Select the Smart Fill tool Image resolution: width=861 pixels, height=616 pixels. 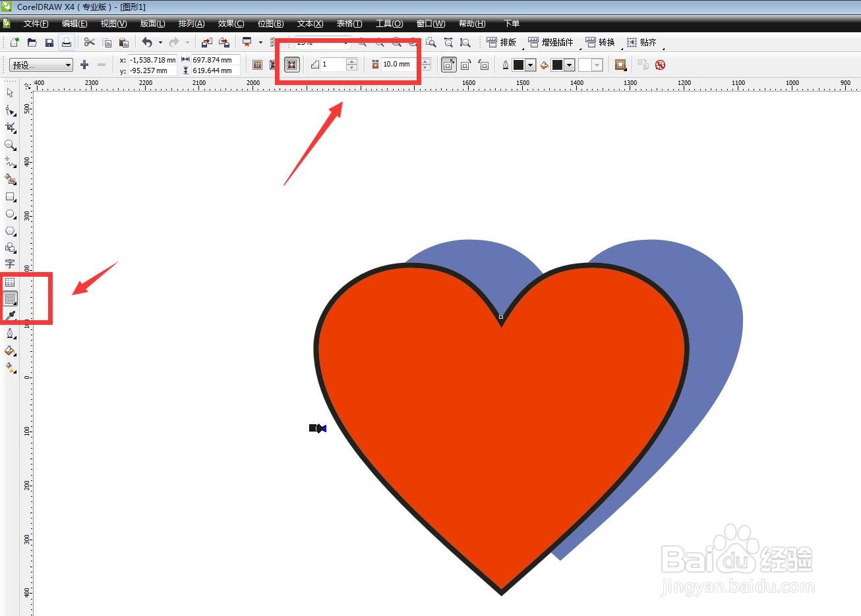[10, 179]
